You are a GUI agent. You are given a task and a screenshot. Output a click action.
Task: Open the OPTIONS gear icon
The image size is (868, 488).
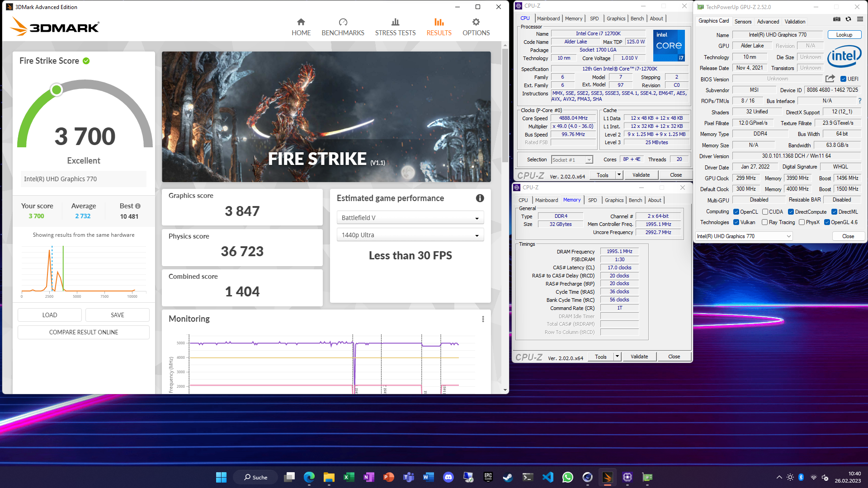point(476,22)
